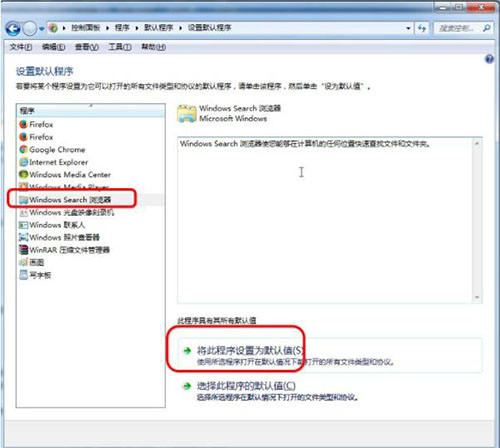500x448 pixels.
Task: Select the first Firefox entry icon
Action: [23, 124]
